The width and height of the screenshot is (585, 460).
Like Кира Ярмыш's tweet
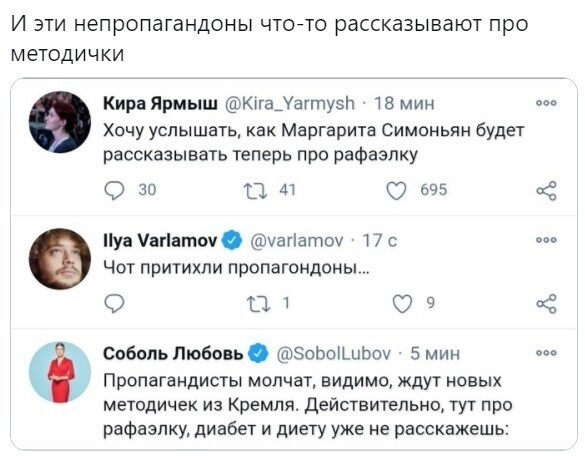[x=396, y=191]
